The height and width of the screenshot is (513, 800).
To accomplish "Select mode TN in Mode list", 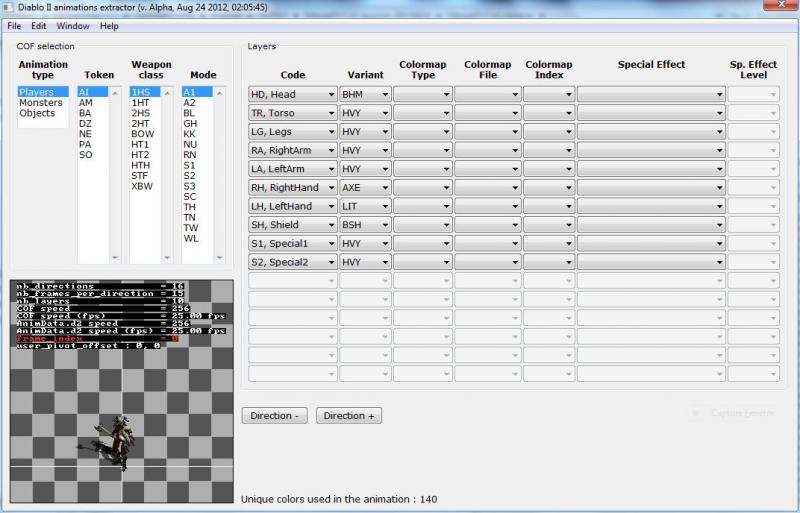I will [197, 217].
